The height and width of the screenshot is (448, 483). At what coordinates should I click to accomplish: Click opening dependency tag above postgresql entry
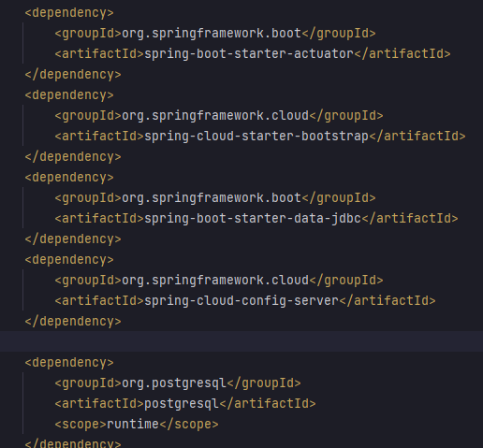click(x=69, y=363)
